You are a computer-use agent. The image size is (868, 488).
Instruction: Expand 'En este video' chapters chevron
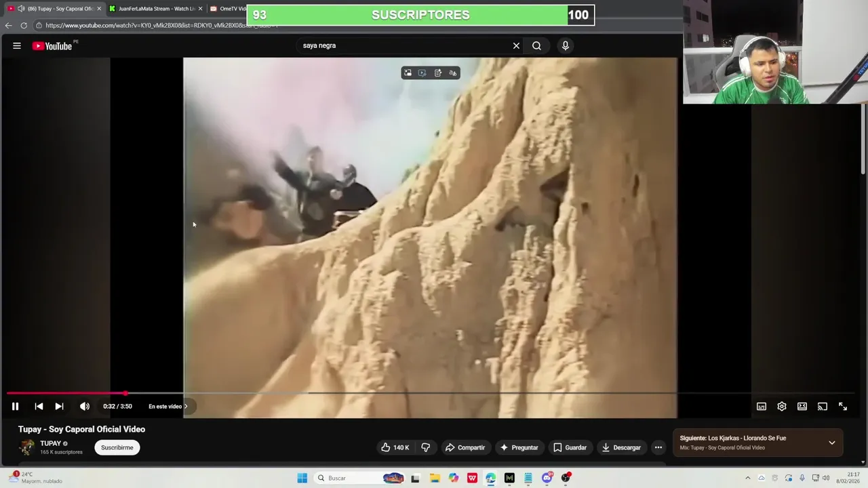click(x=186, y=406)
